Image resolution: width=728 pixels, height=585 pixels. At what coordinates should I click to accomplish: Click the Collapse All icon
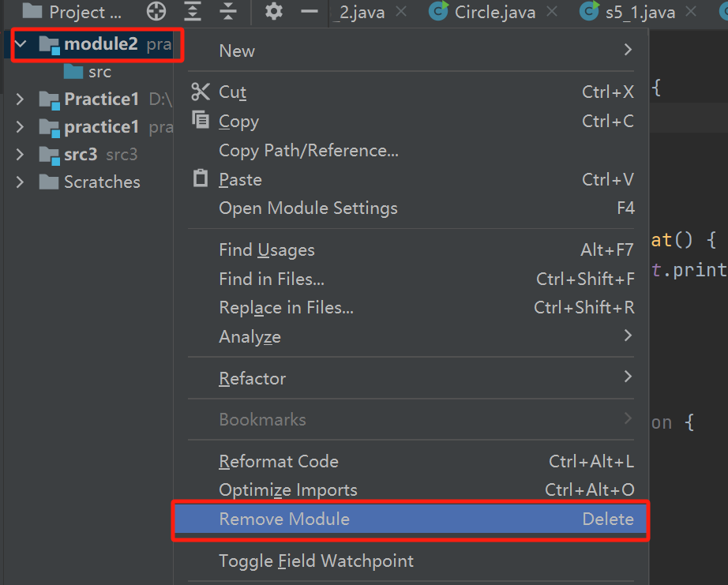[226, 12]
